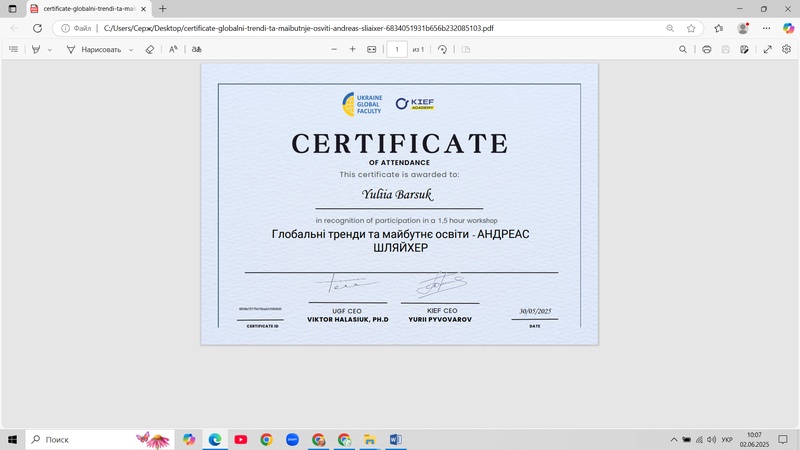Open PDF viewer settings gear
The image size is (800, 450).
786,49
